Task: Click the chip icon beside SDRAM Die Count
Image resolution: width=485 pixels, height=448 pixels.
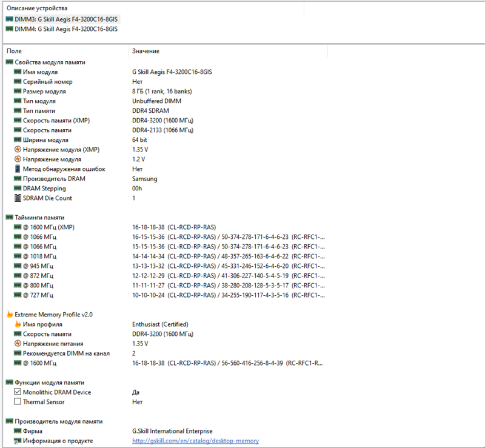Action: 18,198
